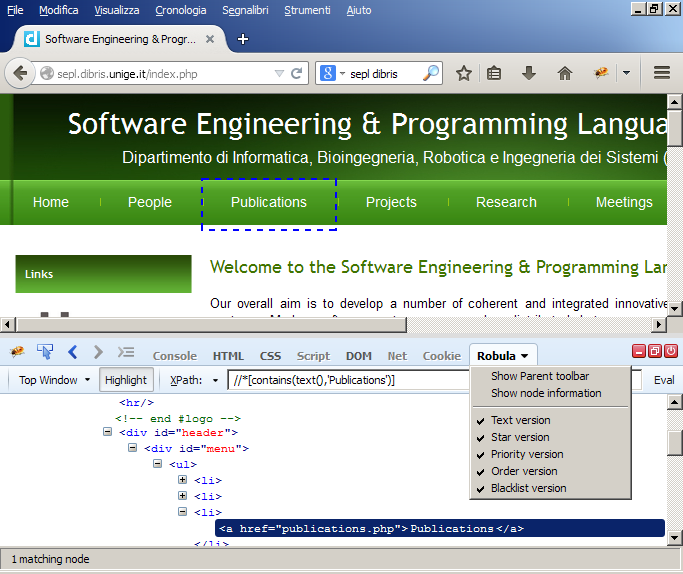Click Firebug's back history arrow
This screenshot has width=683, height=574.
coord(73,351)
